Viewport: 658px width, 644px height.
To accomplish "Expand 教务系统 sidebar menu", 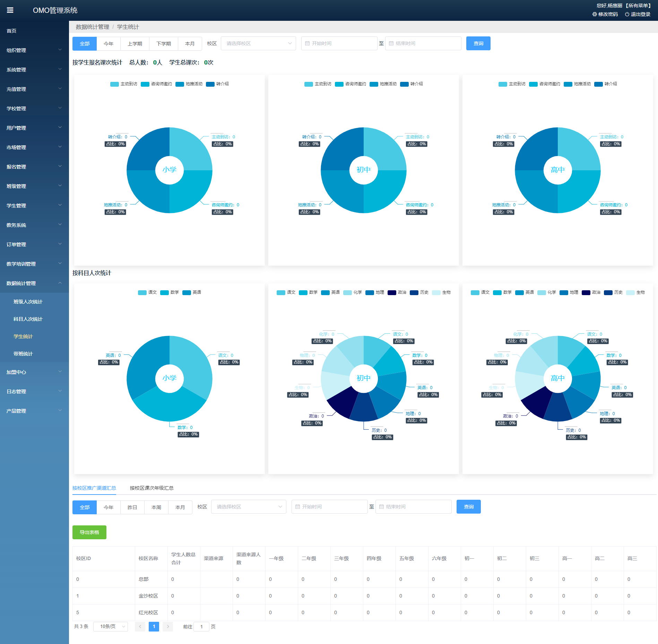I will [x=34, y=225].
